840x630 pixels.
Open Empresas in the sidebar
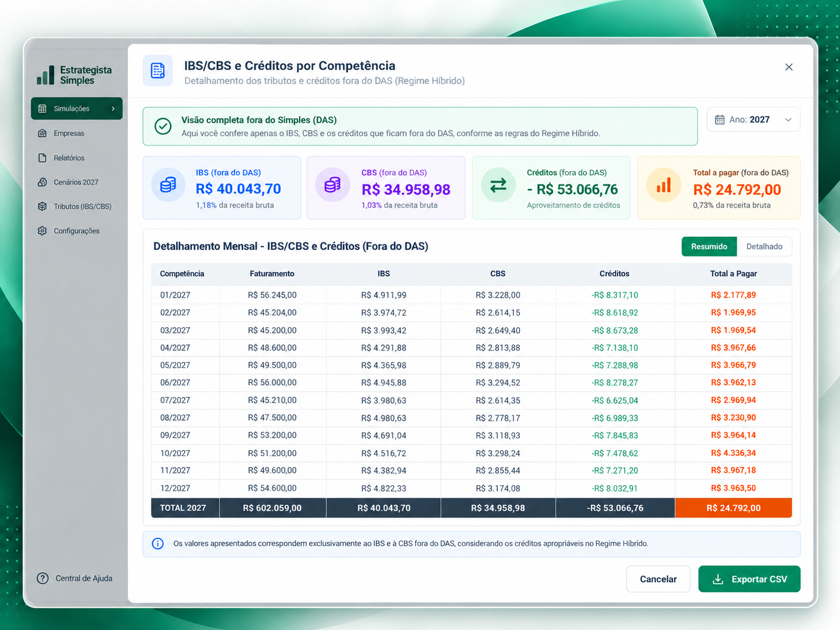[77, 133]
